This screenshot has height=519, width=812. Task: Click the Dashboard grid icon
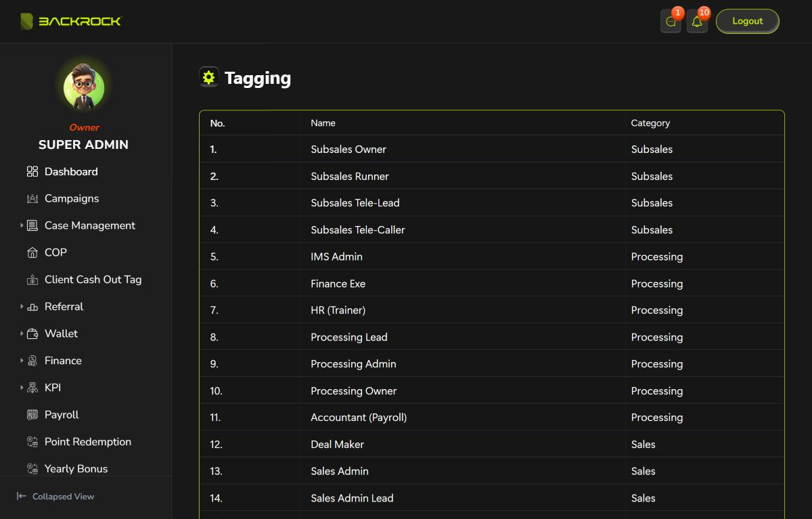[32, 172]
